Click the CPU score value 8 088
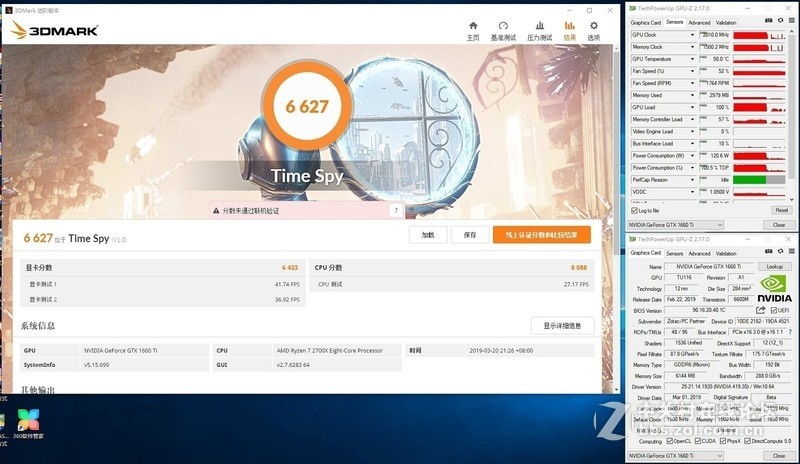This screenshot has width=800, height=464. click(579, 267)
